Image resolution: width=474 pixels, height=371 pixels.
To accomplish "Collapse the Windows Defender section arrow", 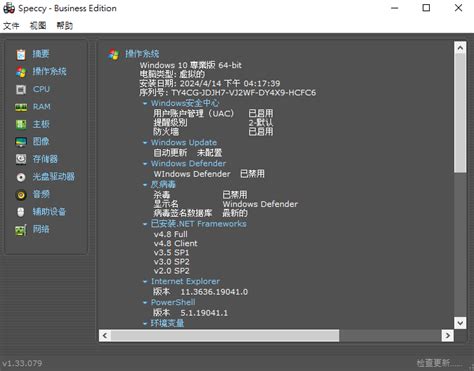I will (145, 164).
